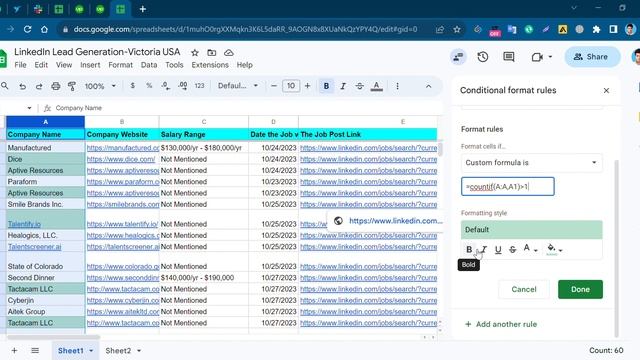
Task: Bookmark this page star icon
Action: (x=457, y=29)
